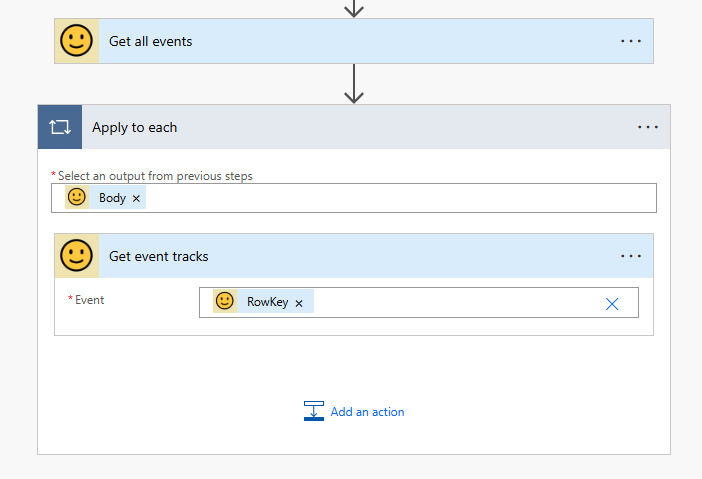Open the Get event tracks ellipsis menu
The width and height of the screenshot is (702, 479).
click(x=630, y=256)
